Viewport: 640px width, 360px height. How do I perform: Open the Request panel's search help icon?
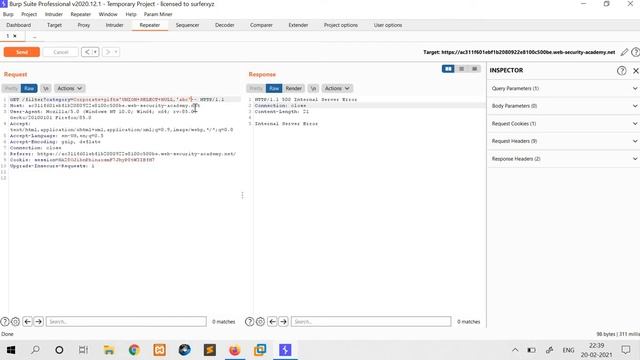(x=5, y=322)
